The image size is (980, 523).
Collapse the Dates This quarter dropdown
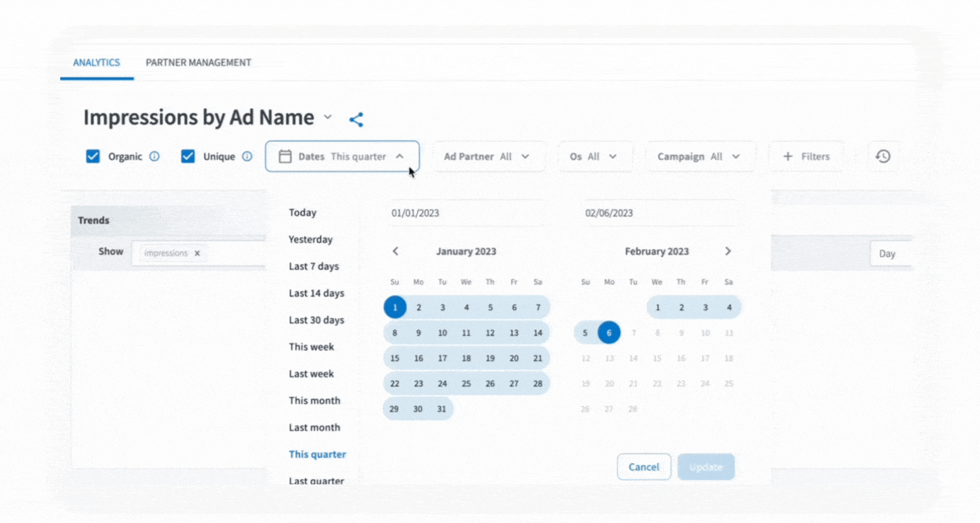[342, 156]
